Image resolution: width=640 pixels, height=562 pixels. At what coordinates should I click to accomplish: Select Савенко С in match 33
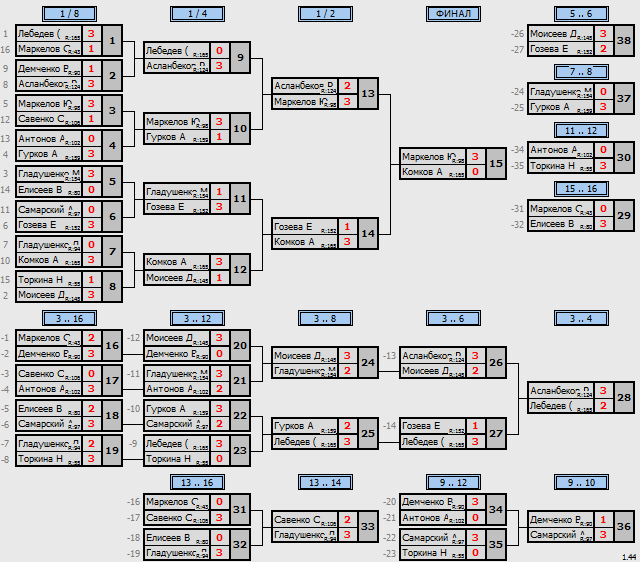coord(304,520)
